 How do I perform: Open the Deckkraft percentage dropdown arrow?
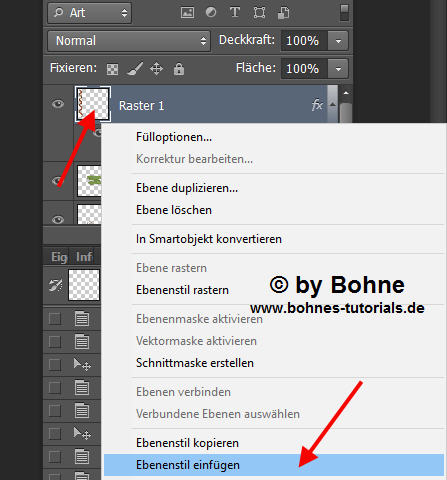(338, 41)
